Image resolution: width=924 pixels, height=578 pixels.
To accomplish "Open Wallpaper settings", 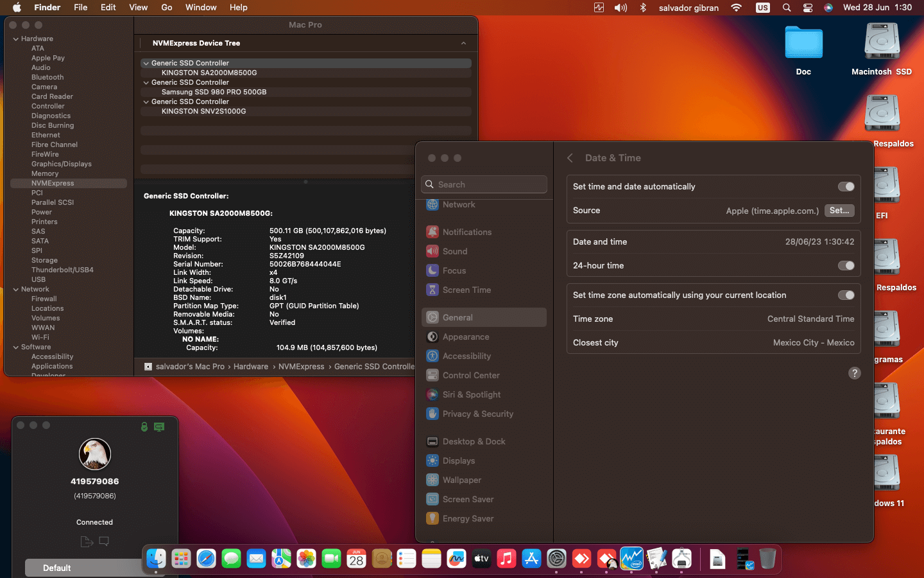I will click(x=484, y=480).
